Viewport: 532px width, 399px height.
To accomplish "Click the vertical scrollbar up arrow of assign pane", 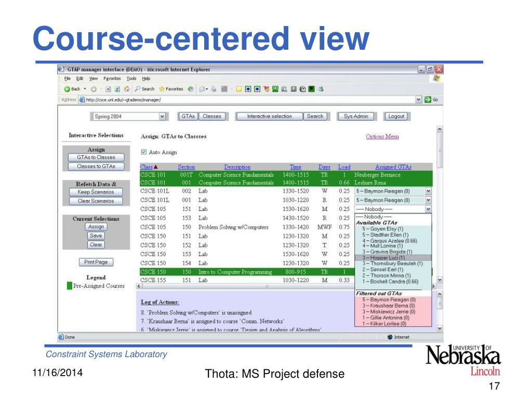I will (440, 129).
